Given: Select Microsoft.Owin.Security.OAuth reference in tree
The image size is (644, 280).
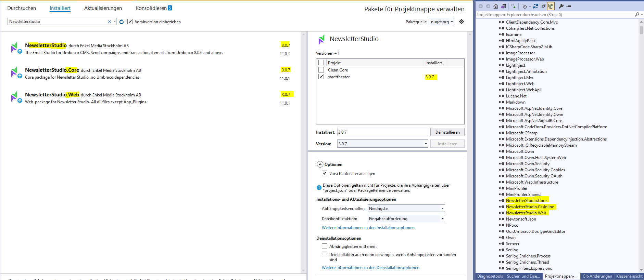Looking at the screenshot, I should [x=534, y=176].
